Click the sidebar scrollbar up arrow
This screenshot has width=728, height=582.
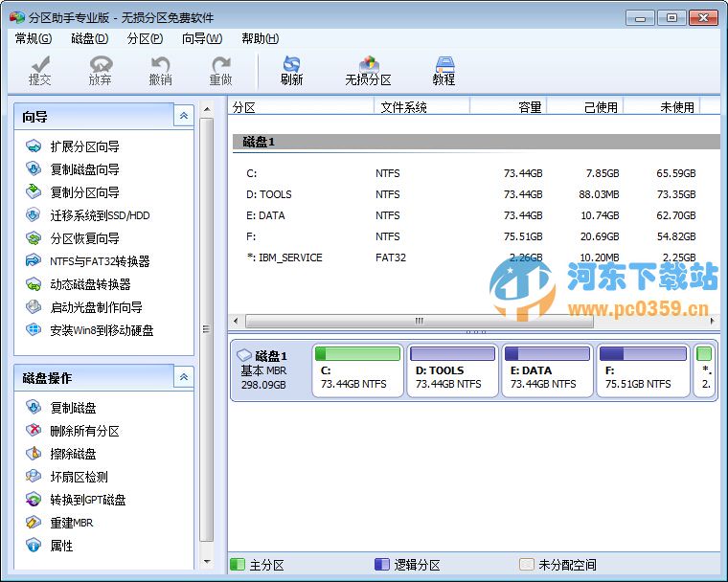coord(207,109)
